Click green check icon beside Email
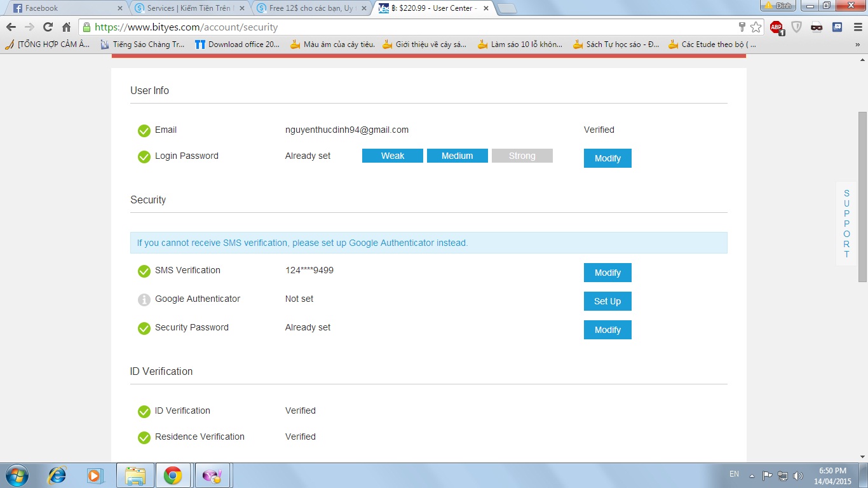Viewport: 868px width, 488px height. click(144, 130)
